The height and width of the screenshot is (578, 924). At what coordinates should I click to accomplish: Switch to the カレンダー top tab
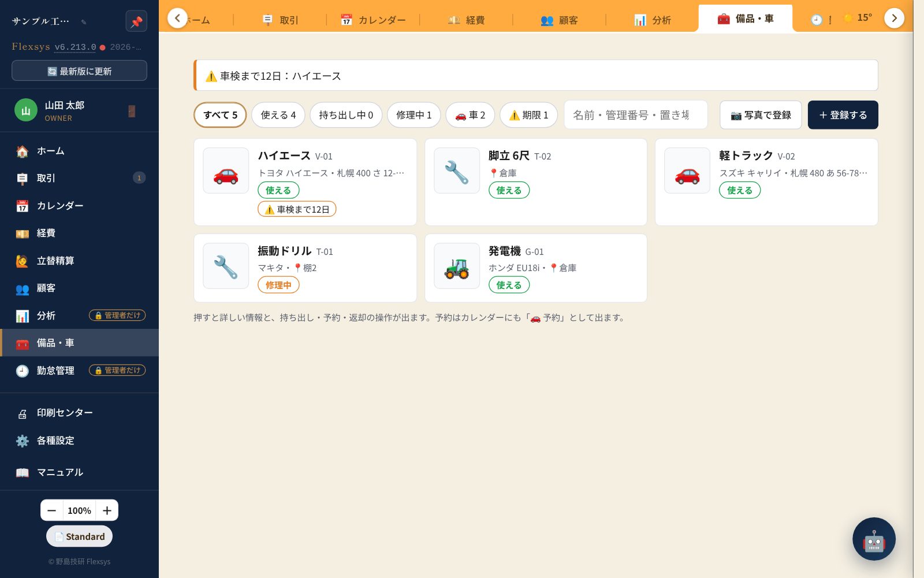click(373, 20)
